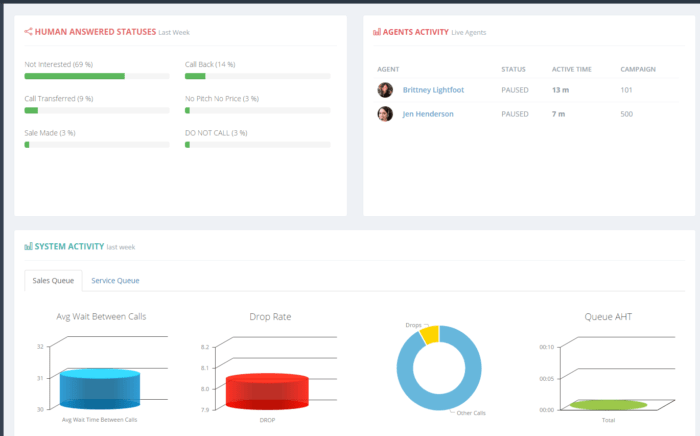Click the Other Calls legend label
Viewport: 700px width, 436px height.
pos(471,413)
